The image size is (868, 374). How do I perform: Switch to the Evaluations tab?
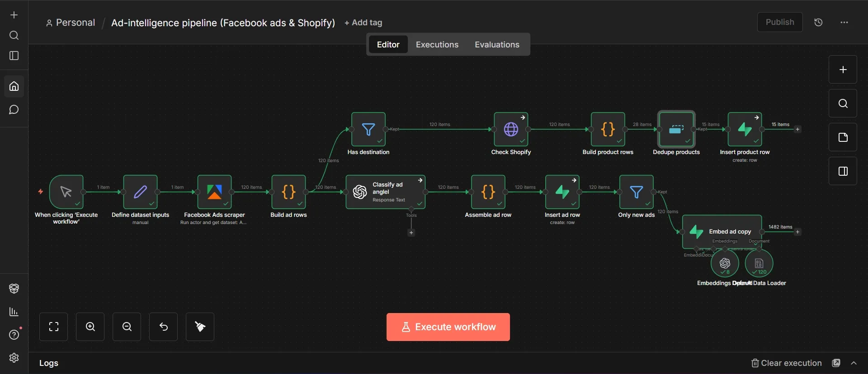(497, 44)
